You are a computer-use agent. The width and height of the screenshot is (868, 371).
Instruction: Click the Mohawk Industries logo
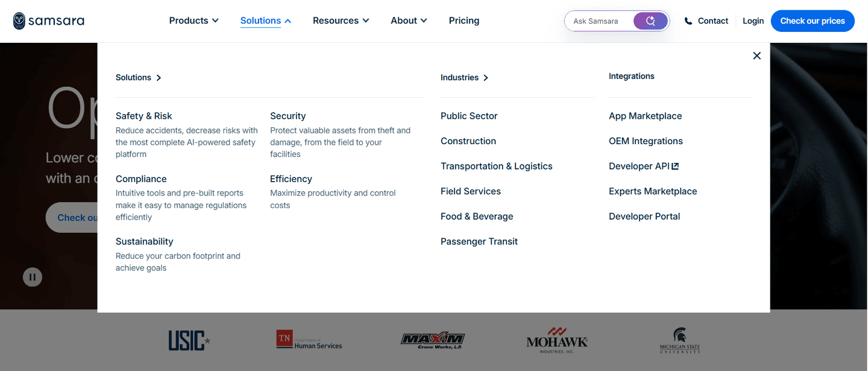557,340
